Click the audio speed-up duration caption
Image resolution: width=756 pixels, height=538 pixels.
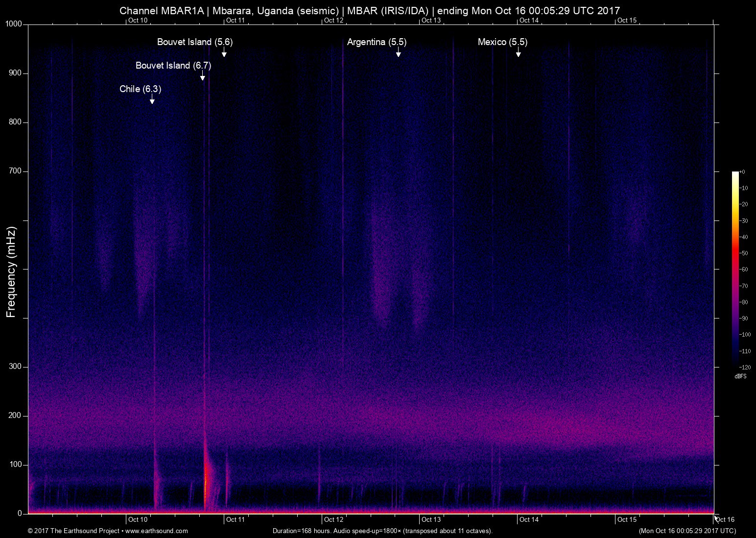382,531
